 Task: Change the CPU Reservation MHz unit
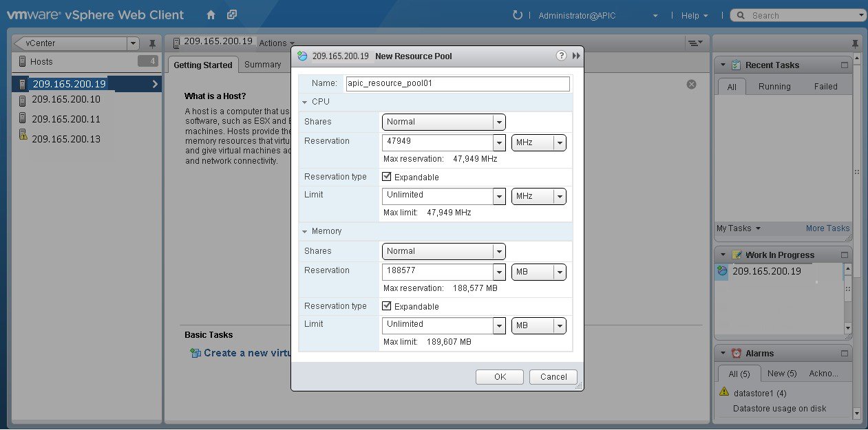pos(539,142)
